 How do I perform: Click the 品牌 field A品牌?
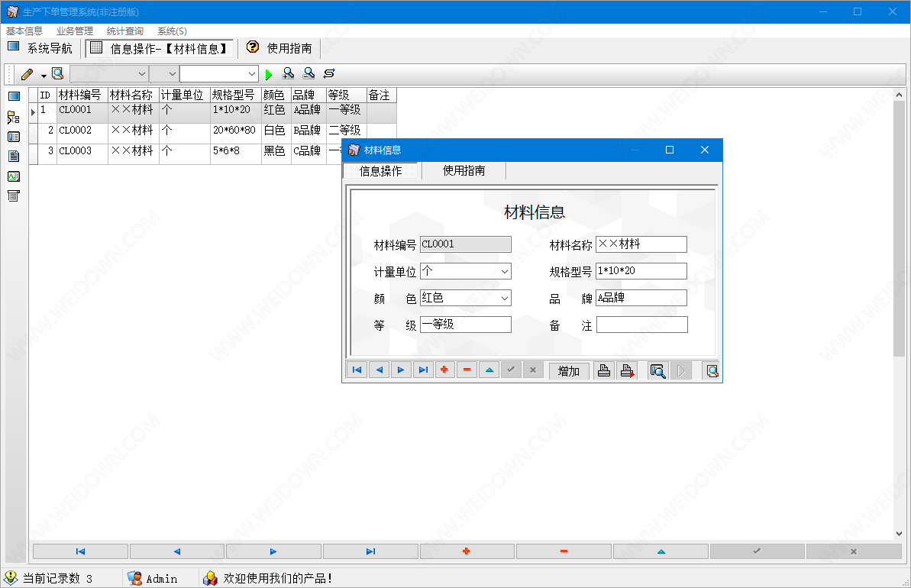click(641, 298)
